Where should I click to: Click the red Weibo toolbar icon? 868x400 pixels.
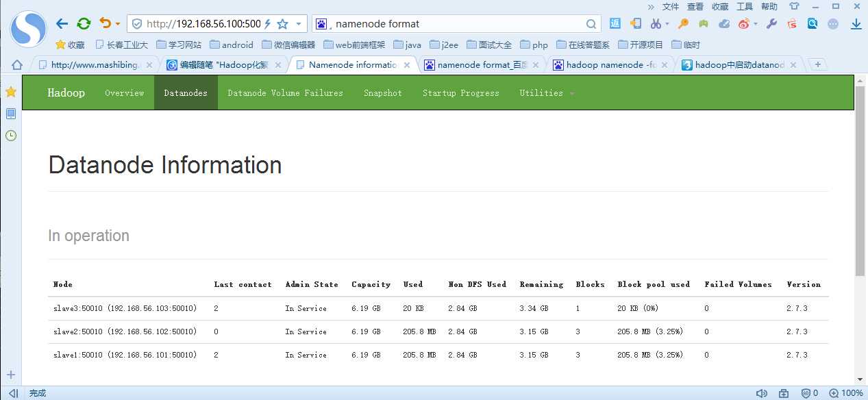click(744, 23)
